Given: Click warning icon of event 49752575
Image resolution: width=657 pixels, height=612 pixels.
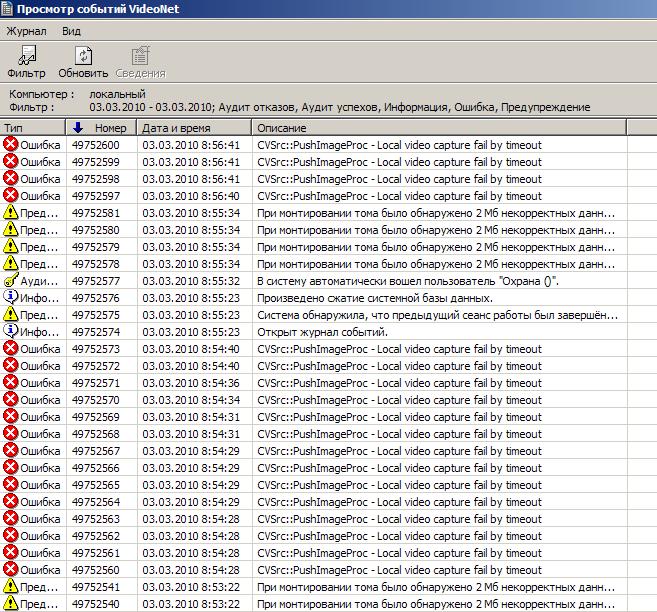Looking at the screenshot, I should click(x=10, y=315).
